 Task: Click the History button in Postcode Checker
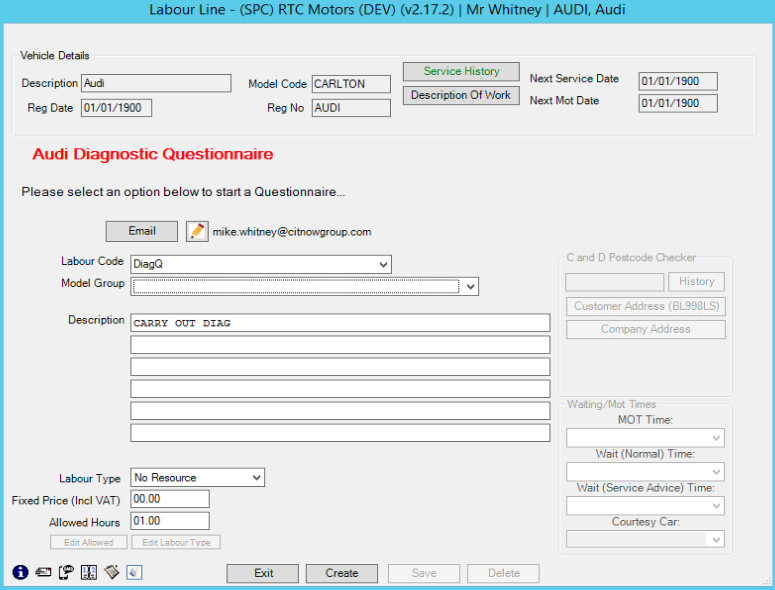coord(696,282)
